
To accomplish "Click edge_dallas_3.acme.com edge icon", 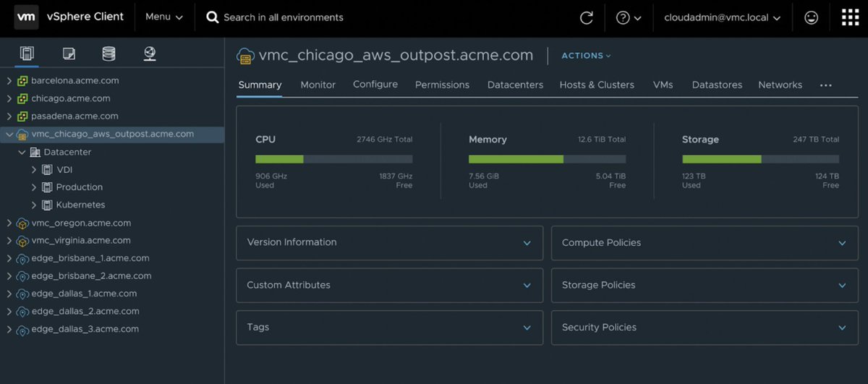I will (22, 329).
